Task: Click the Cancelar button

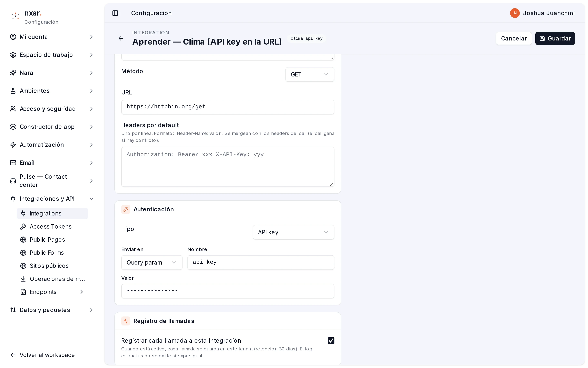Action: click(514, 38)
